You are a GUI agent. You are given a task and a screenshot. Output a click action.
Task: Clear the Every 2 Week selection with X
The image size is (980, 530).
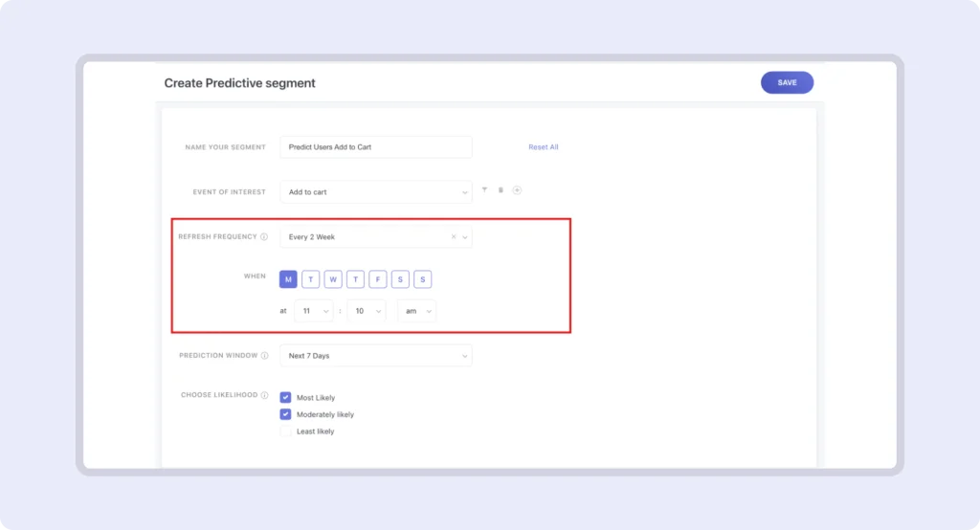[454, 236]
